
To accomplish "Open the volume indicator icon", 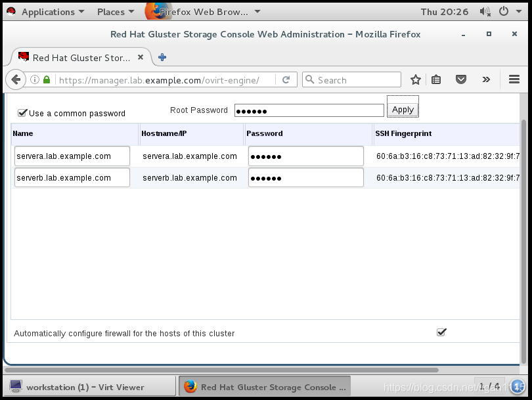I will pyautogui.click(x=485, y=12).
